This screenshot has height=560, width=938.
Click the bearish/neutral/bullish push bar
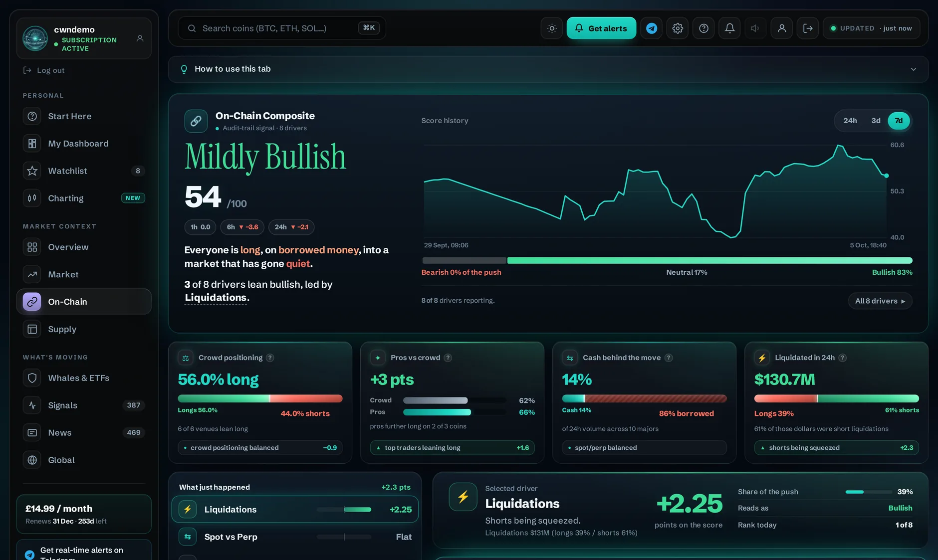[667, 260]
